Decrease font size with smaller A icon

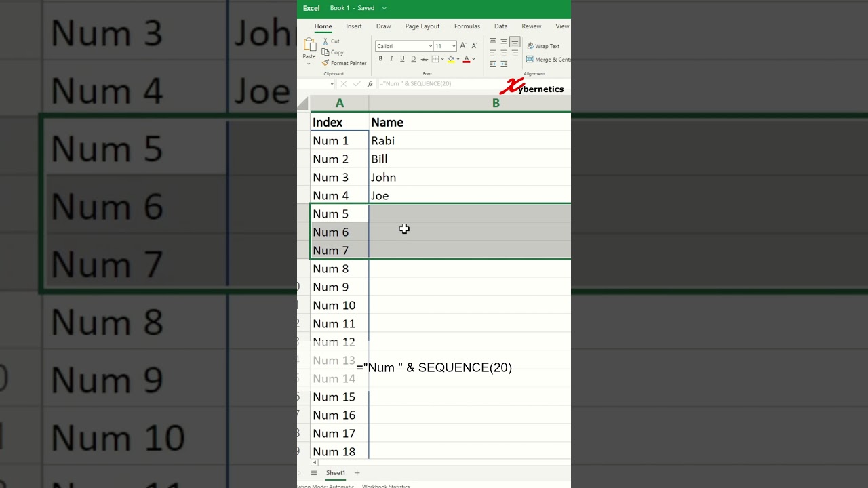475,45
